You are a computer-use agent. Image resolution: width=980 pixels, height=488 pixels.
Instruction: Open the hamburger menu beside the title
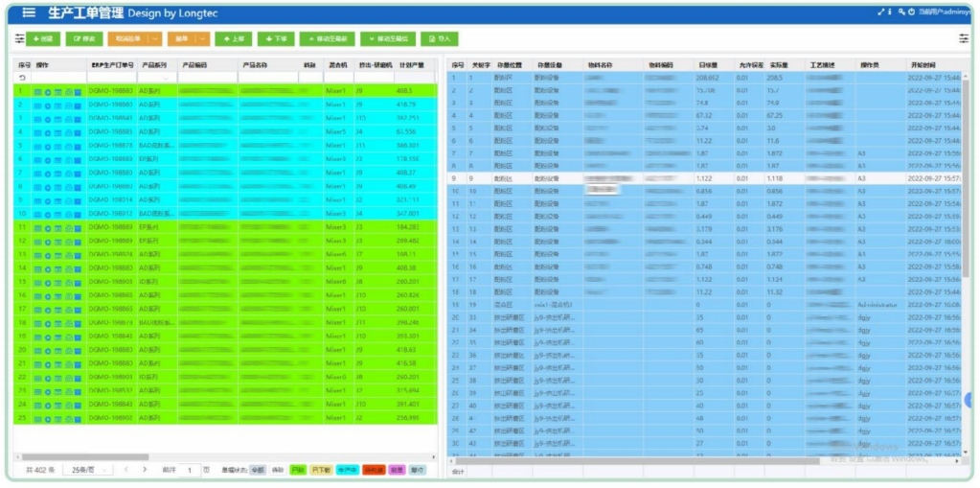pos(29,12)
